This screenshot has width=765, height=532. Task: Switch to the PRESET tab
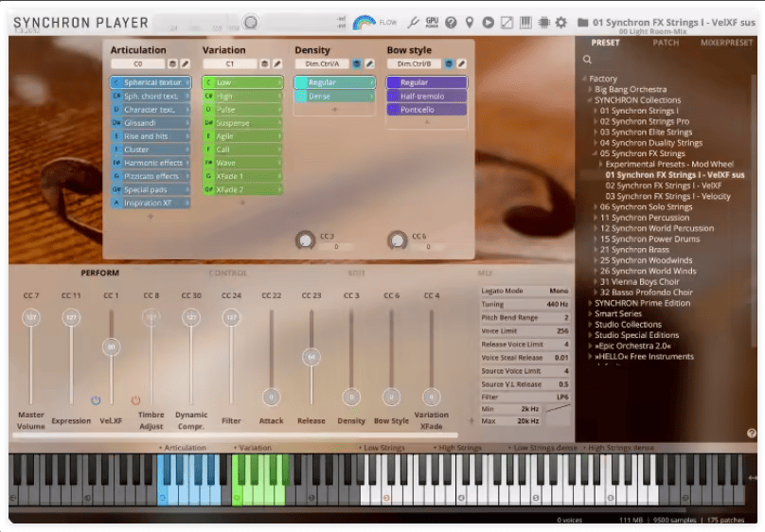pyautogui.click(x=605, y=43)
